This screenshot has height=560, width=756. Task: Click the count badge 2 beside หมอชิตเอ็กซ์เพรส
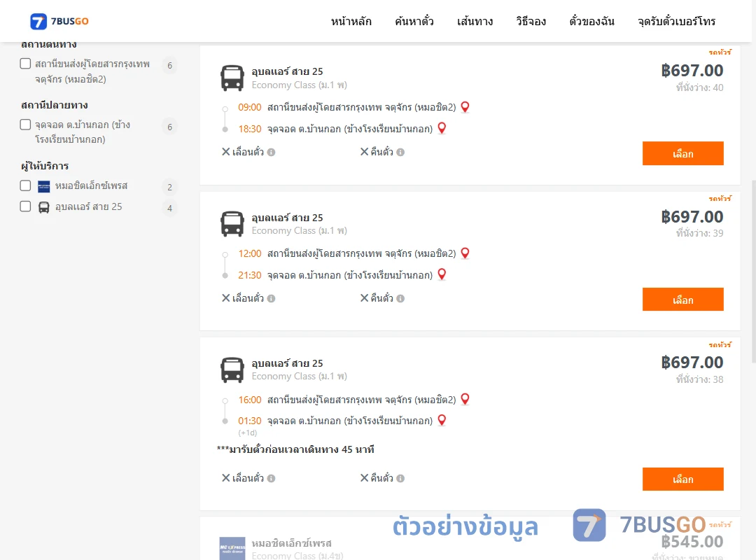pos(169,187)
